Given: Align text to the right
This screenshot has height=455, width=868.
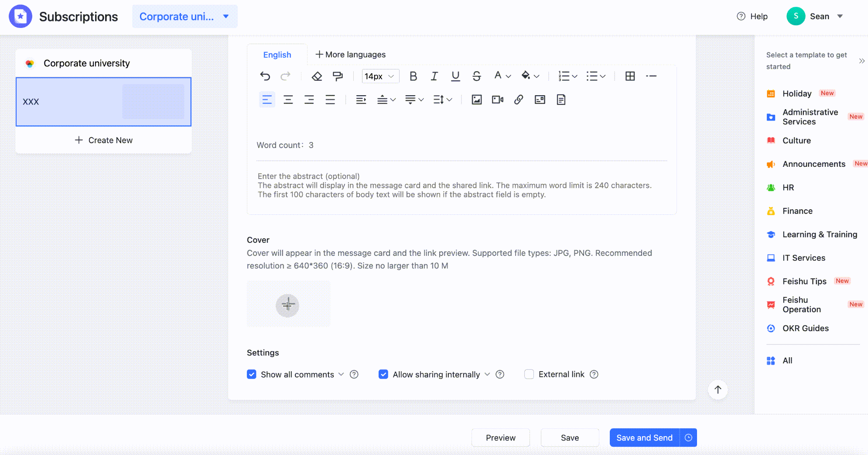Looking at the screenshot, I should click(x=309, y=100).
